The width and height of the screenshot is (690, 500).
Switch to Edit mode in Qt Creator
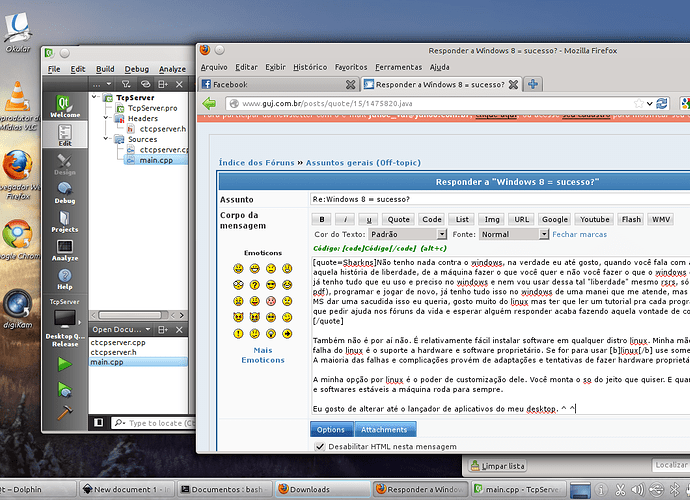tap(65, 135)
